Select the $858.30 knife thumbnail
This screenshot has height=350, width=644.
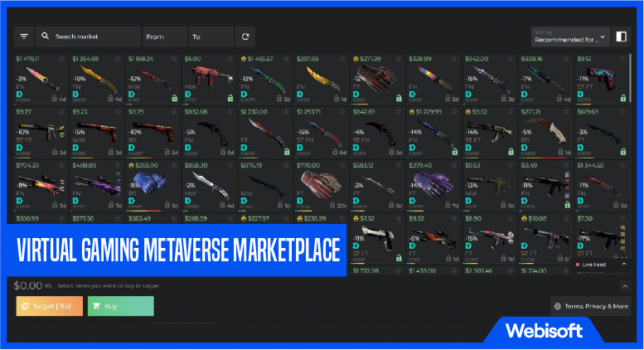209,184
